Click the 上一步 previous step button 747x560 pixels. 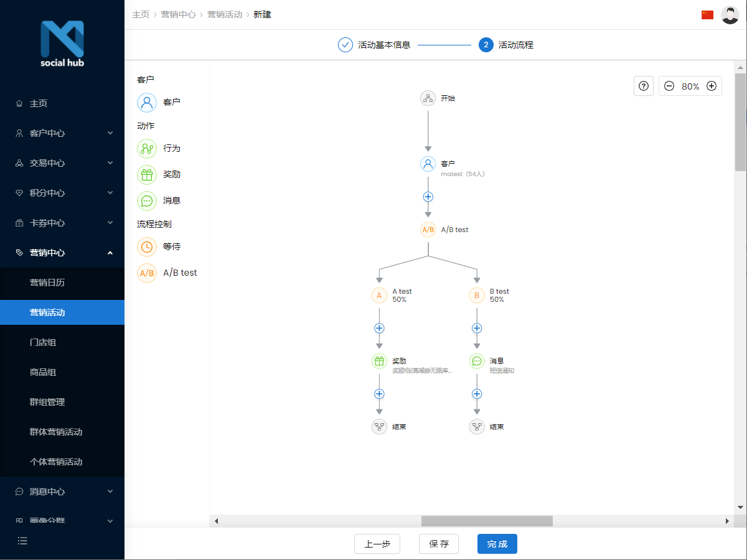click(x=377, y=543)
